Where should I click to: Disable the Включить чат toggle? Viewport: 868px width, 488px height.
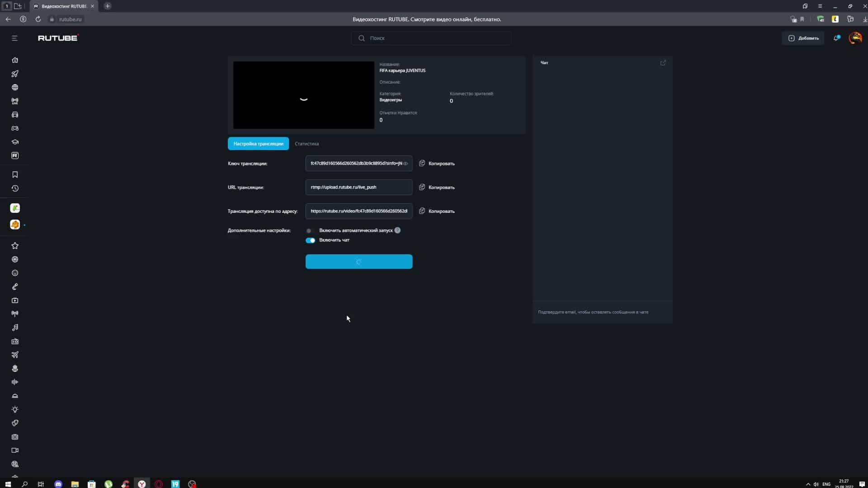(311, 240)
